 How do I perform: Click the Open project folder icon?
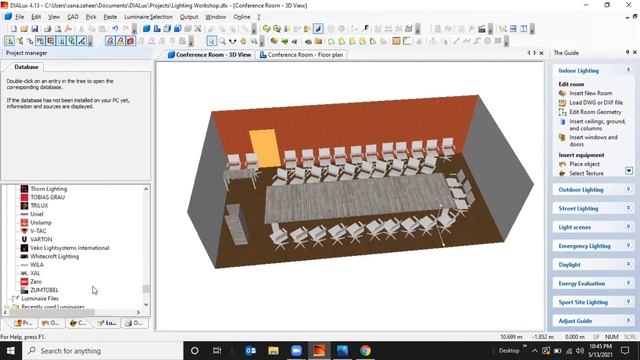(24, 29)
